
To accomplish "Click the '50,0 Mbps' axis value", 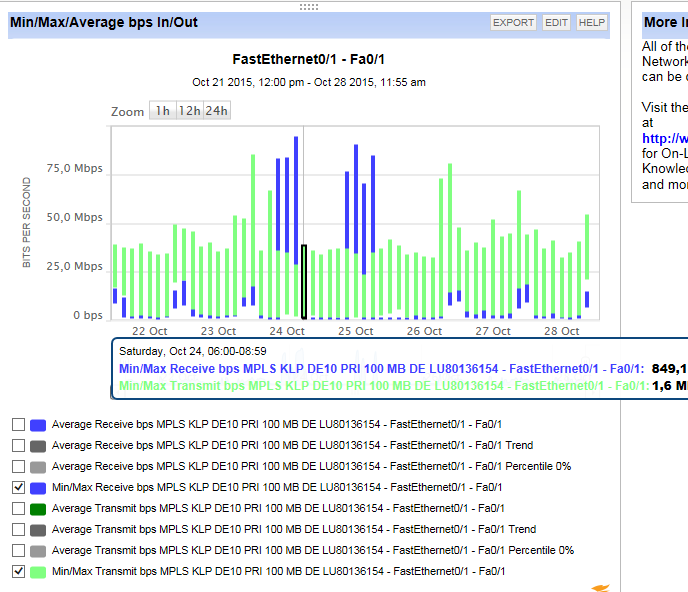I will (75, 217).
